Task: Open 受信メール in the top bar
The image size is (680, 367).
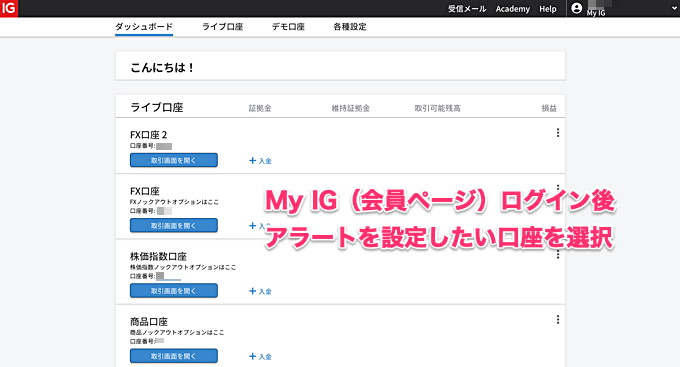Action: coord(467,9)
